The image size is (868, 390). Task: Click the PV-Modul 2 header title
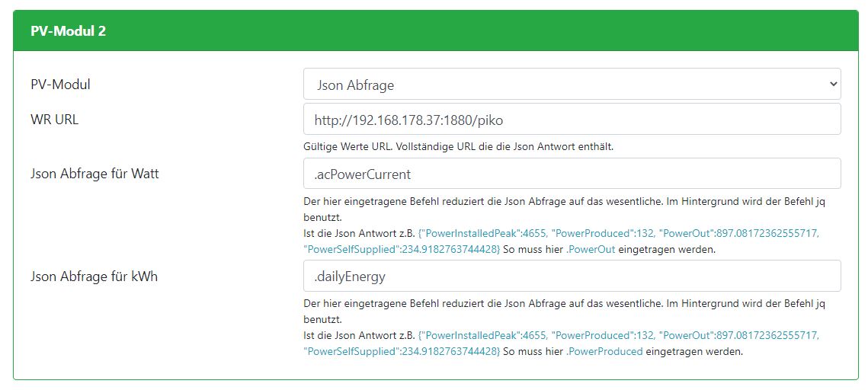click(68, 31)
